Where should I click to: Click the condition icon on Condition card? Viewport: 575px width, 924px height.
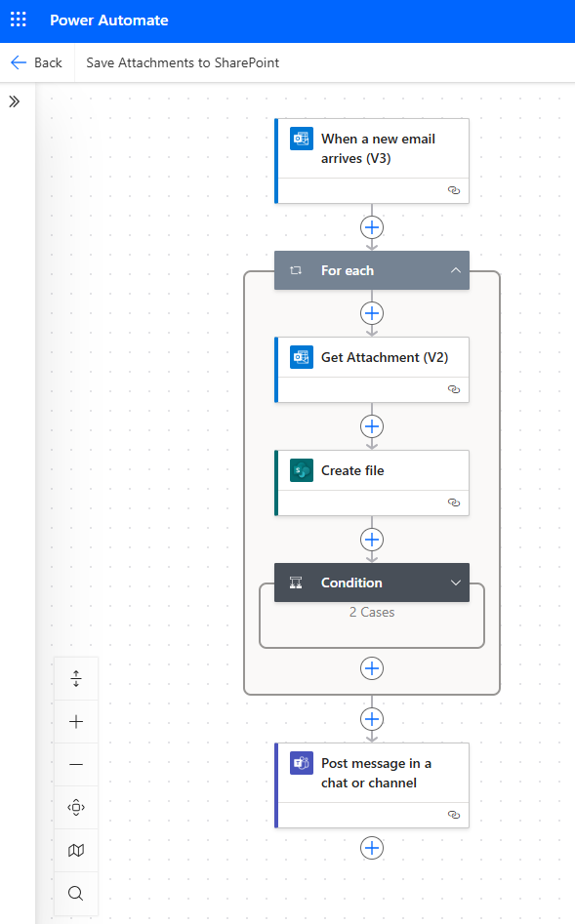pos(296,583)
